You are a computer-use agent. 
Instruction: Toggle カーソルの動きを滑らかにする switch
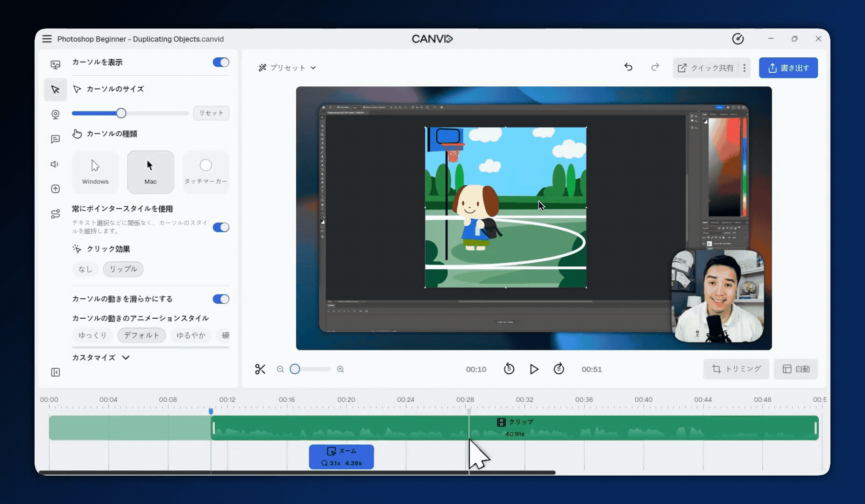[220, 299]
